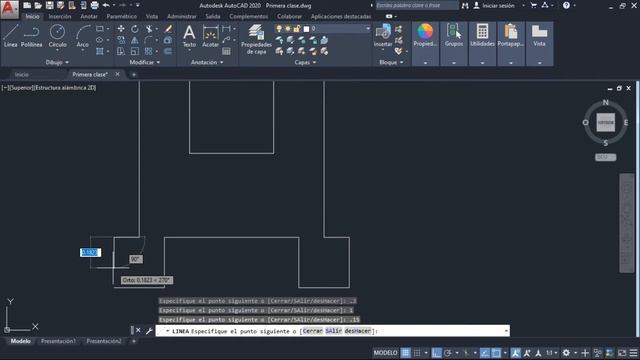Image resolution: width=640 pixels, height=360 pixels.
Task: Click the Open folder icon in quick access toolbar
Action: (38, 5)
